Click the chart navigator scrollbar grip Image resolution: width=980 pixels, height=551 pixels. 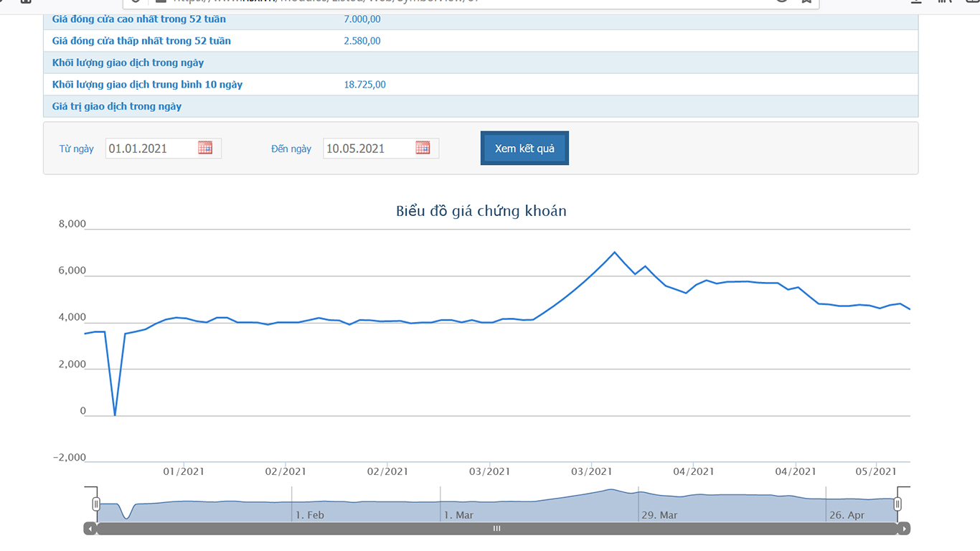496,529
